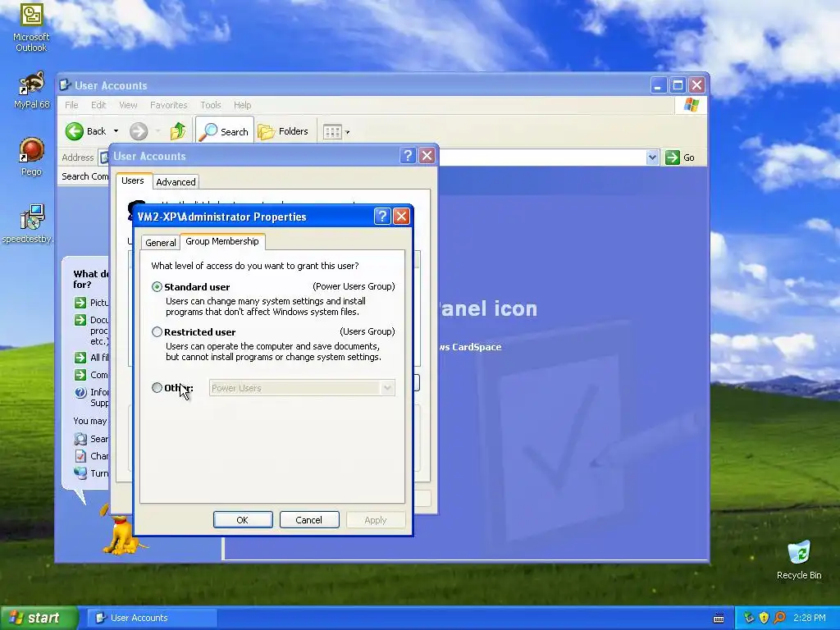Select the Restricted user radio button
The width and height of the screenshot is (840, 630).
pyautogui.click(x=157, y=331)
